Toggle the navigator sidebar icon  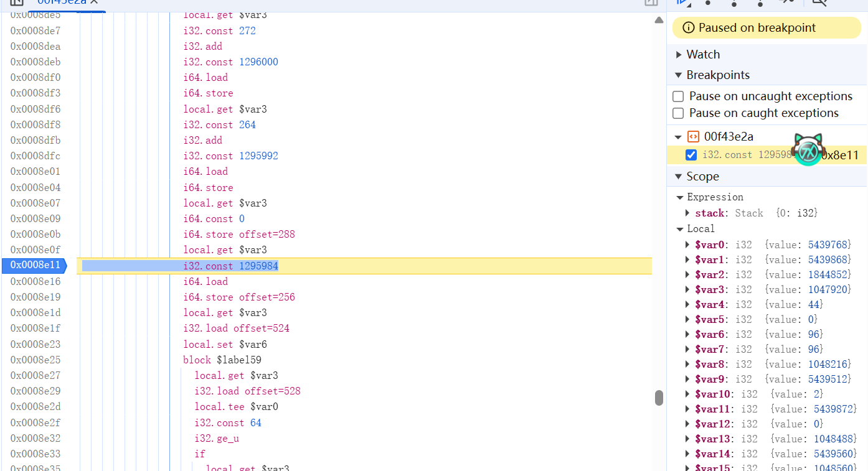16,2
